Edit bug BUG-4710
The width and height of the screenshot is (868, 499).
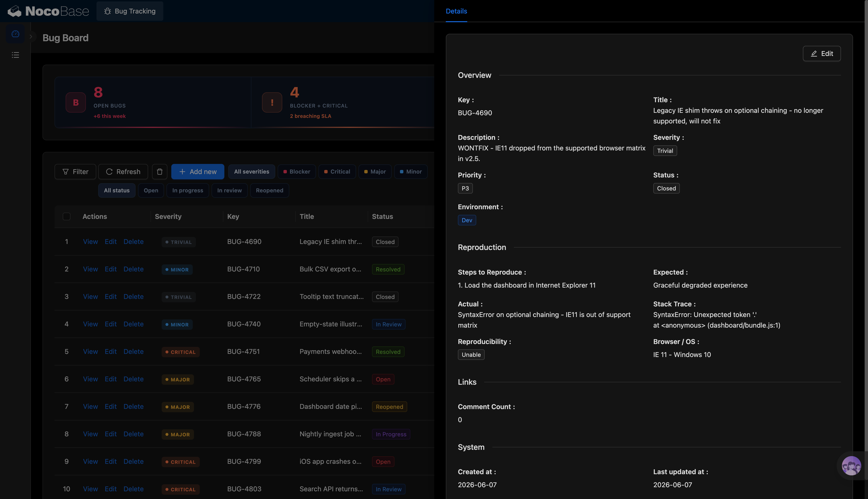click(110, 269)
